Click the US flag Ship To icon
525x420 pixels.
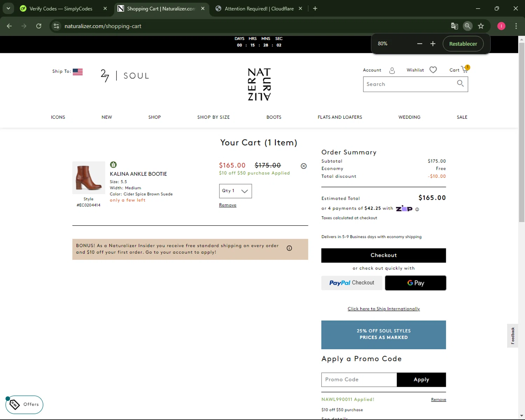pyautogui.click(x=78, y=72)
